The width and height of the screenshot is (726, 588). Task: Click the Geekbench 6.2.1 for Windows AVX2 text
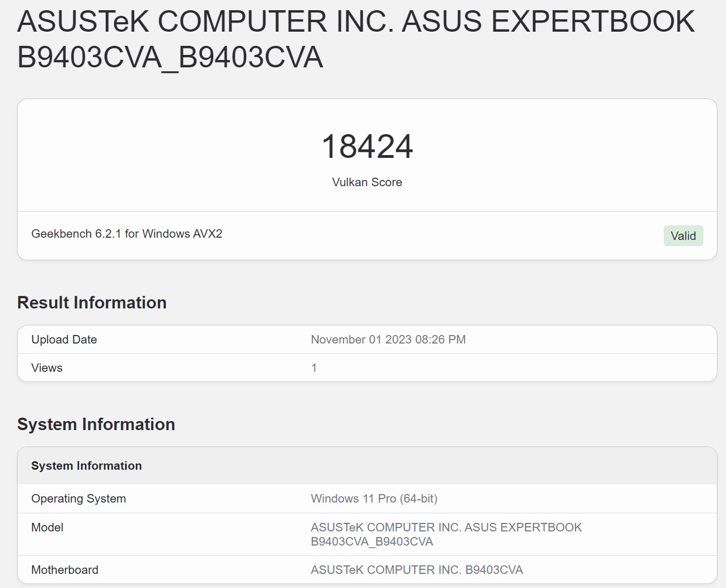[127, 234]
